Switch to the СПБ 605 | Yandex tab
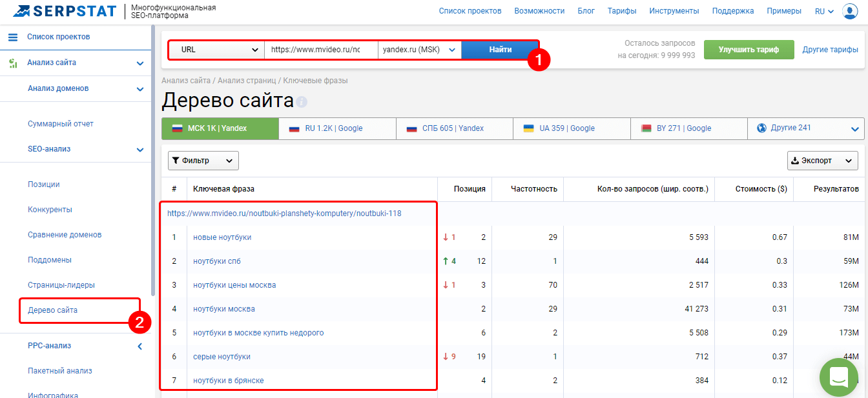 (x=455, y=128)
